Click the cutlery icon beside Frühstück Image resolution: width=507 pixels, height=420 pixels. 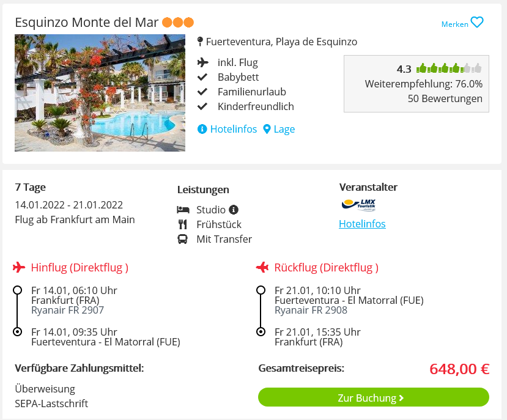pos(183,224)
